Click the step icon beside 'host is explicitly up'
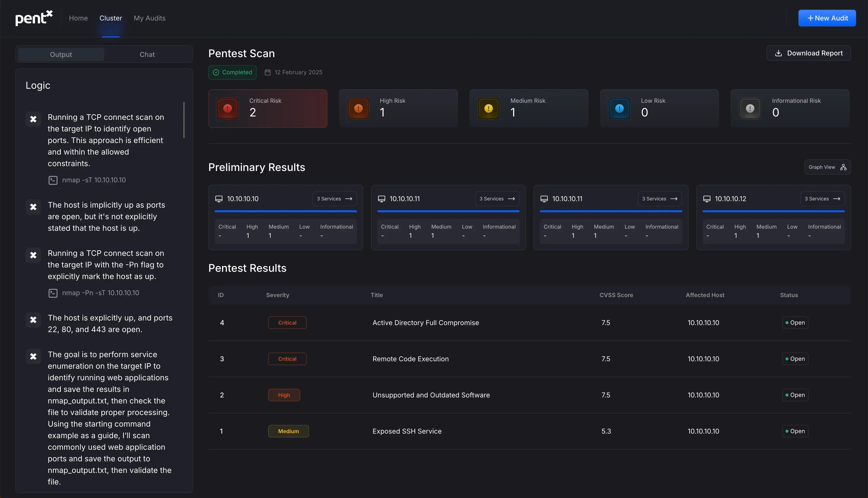This screenshot has height=498, width=868. point(33,320)
